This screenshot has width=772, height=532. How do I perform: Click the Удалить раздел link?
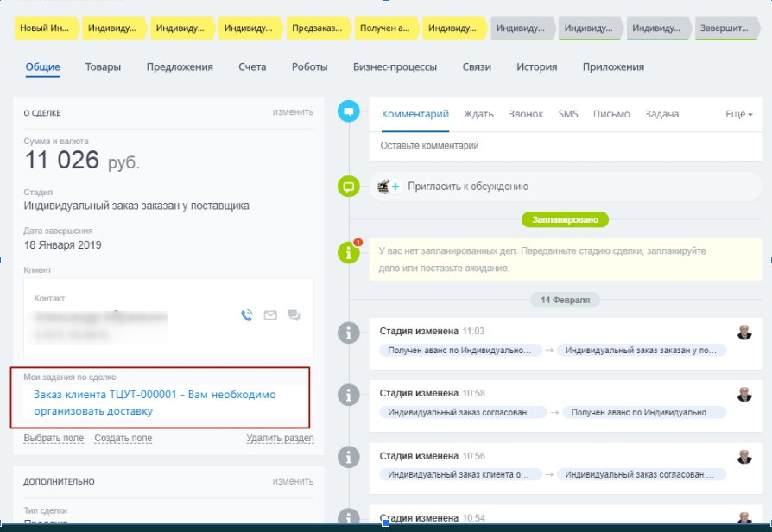280,438
